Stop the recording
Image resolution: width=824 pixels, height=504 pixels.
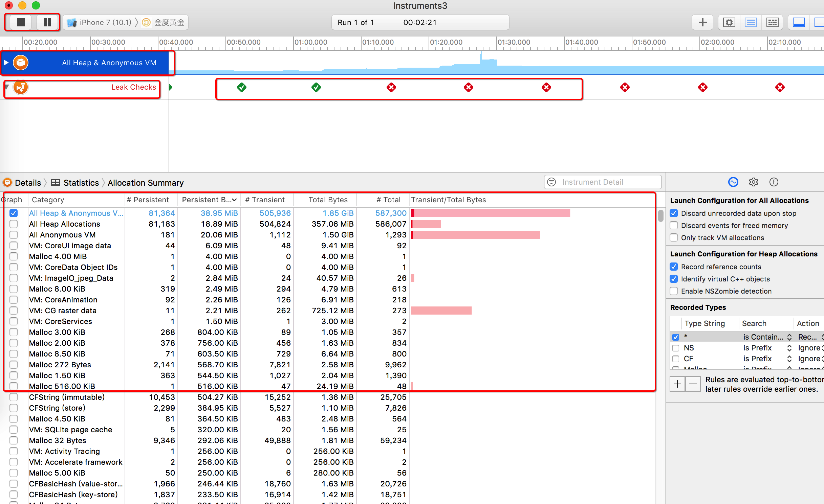click(x=21, y=22)
